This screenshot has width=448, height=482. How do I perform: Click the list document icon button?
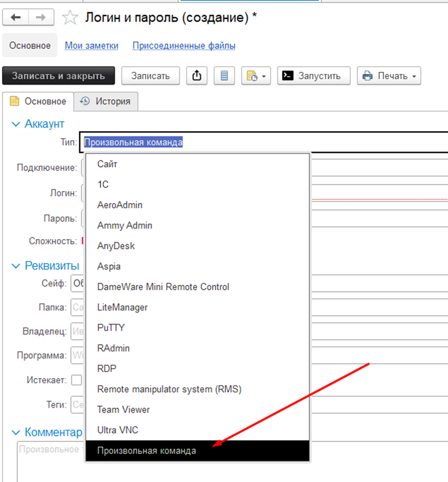(x=224, y=76)
